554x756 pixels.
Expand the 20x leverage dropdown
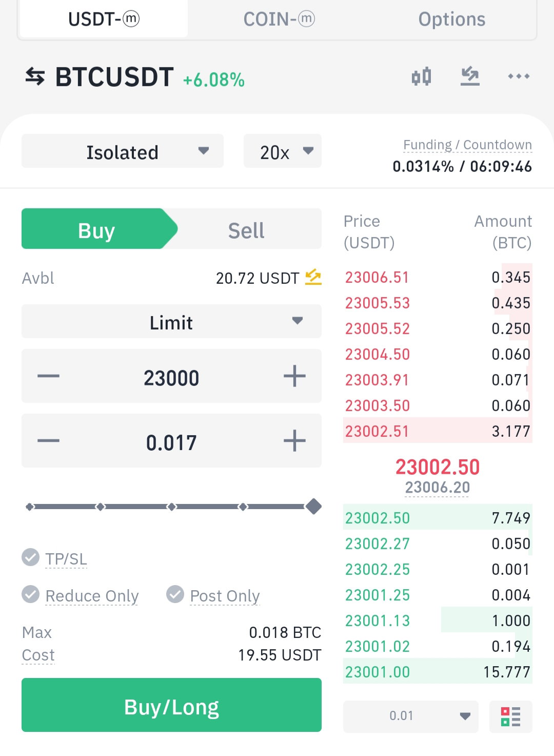click(283, 151)
